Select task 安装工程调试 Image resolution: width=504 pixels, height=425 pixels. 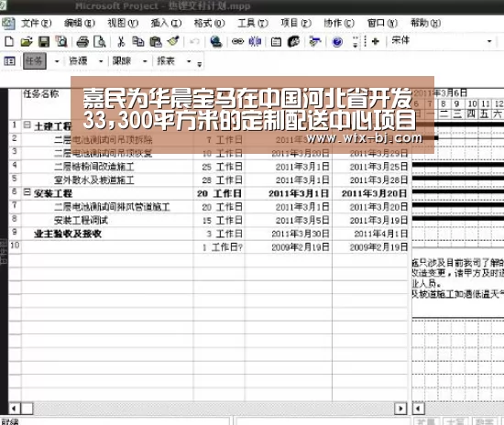81,221
